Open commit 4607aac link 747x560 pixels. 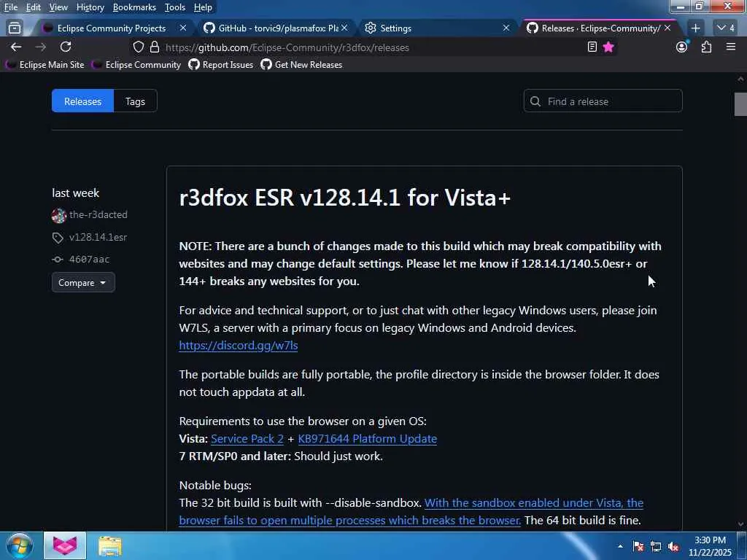[89, 259]
